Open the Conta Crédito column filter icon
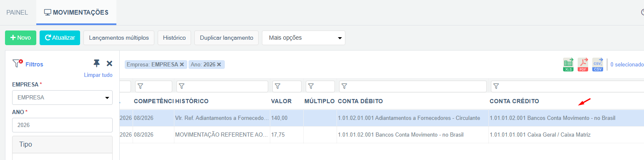This screenshot has width=644, height=160. 496,86
